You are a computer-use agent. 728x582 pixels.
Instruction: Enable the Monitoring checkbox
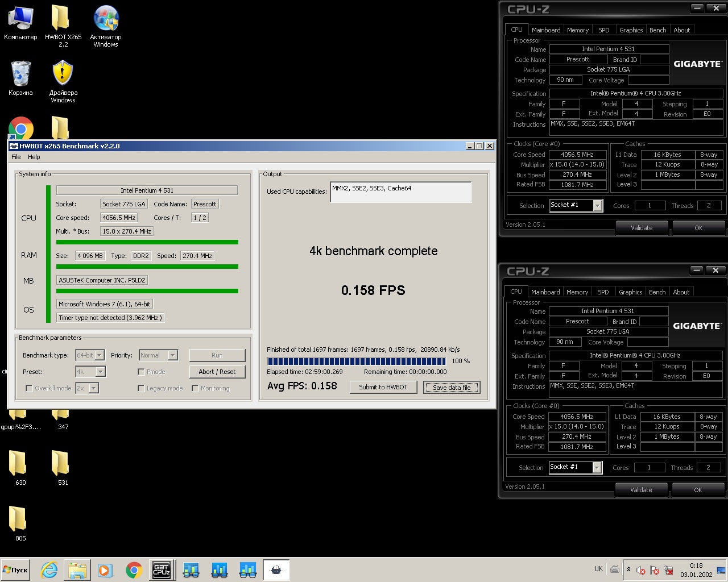[x=195, y=388]
